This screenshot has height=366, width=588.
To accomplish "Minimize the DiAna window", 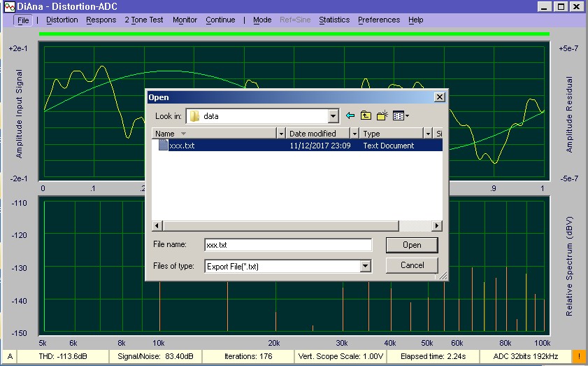I will pyautogui.click(x=545, y=6).
